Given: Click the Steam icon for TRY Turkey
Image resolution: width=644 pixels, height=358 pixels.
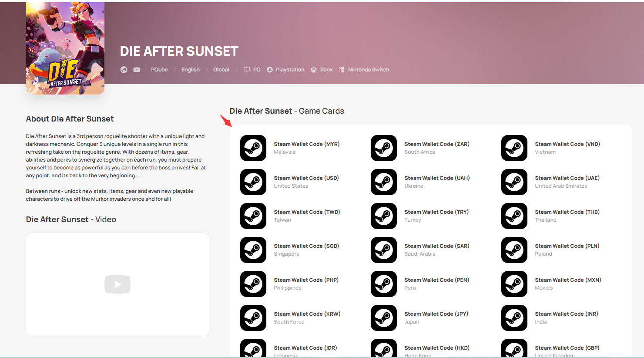Looking at the screenshot, I should tap(384, 216).
